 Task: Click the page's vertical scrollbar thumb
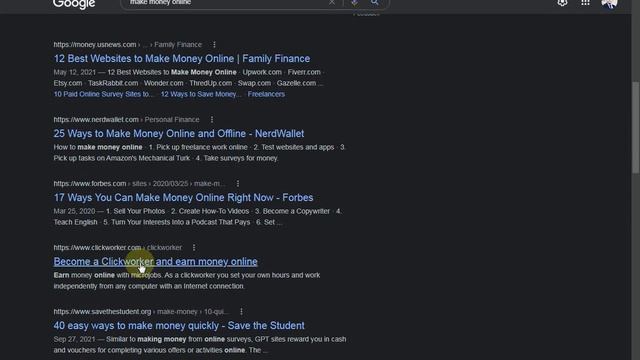pos(636,127)
